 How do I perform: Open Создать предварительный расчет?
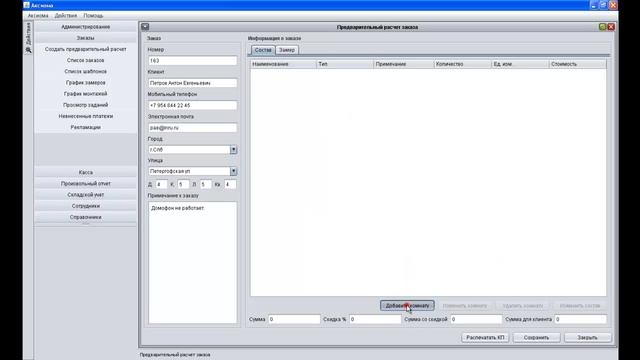click(x=86, y=49)
